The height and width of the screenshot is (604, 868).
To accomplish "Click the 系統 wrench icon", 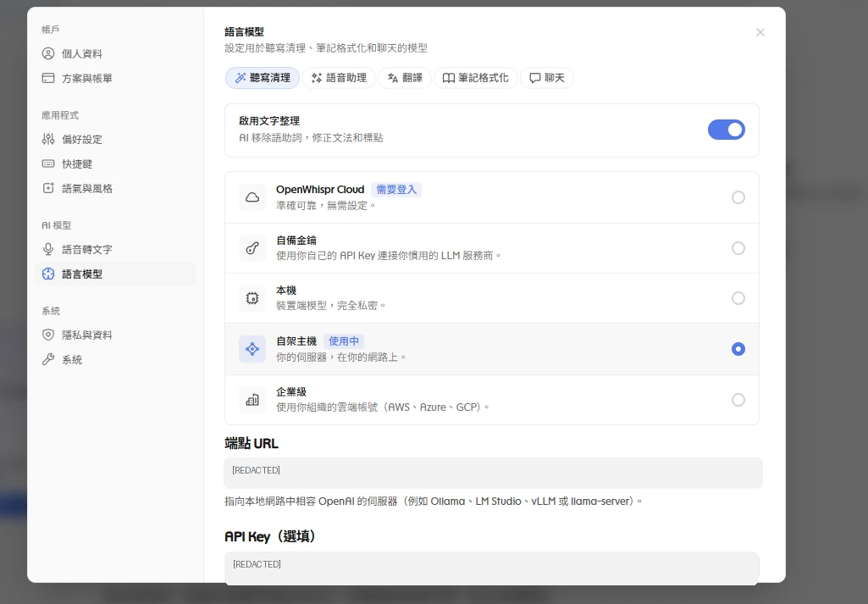I will [x=48, y=359].
